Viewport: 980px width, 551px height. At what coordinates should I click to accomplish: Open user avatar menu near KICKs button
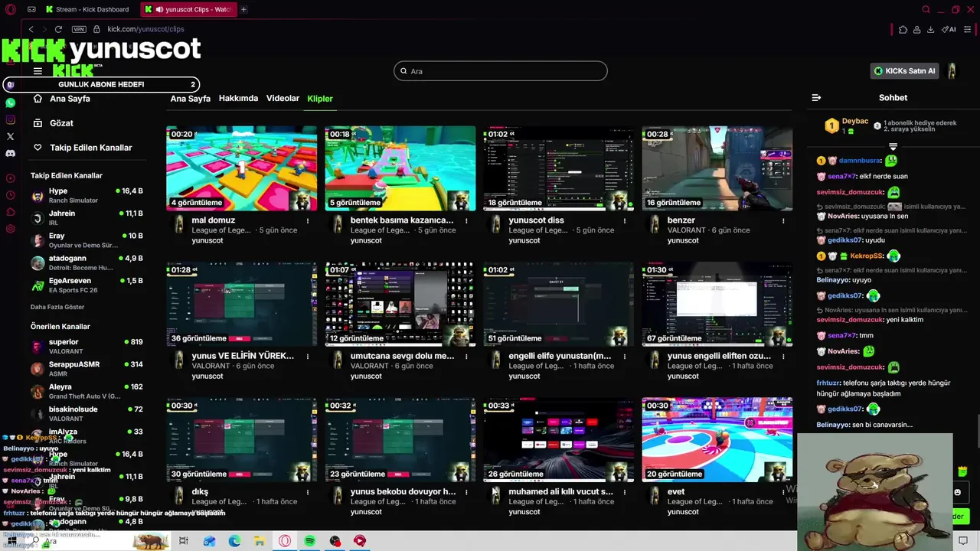pyautogui.click(x=952, y=71)
